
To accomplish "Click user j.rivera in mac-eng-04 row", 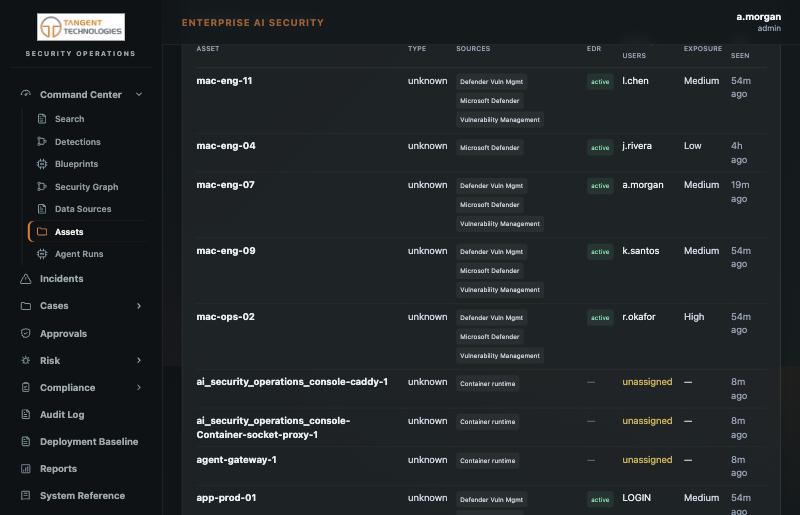I will 637,145.
